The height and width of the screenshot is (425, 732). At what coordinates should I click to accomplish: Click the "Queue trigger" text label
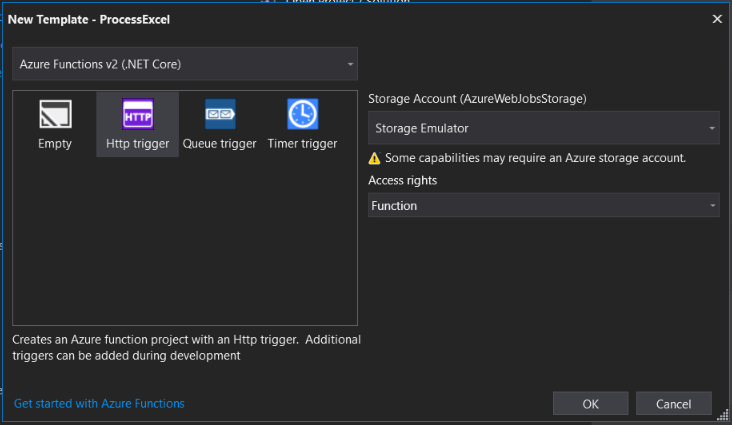220,143
